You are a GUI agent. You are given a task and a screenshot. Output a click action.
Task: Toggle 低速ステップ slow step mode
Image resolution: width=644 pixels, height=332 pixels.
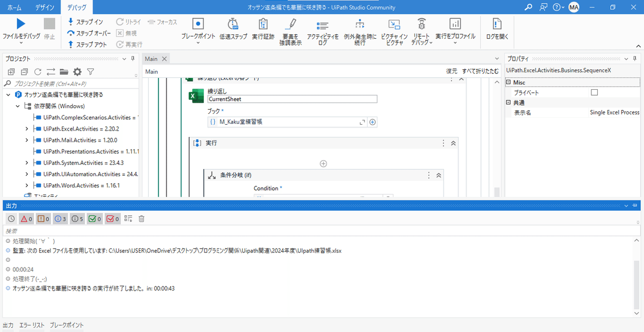point(233,28)
